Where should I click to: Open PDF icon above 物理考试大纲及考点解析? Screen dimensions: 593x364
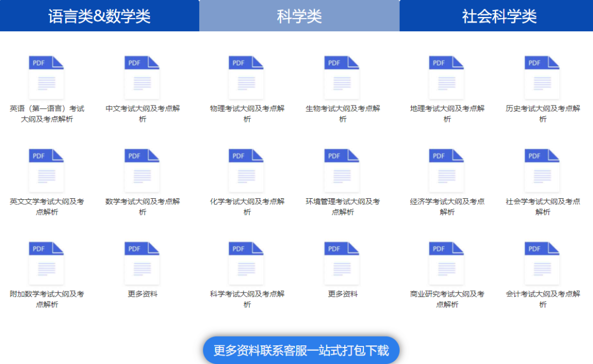point(246,77)
